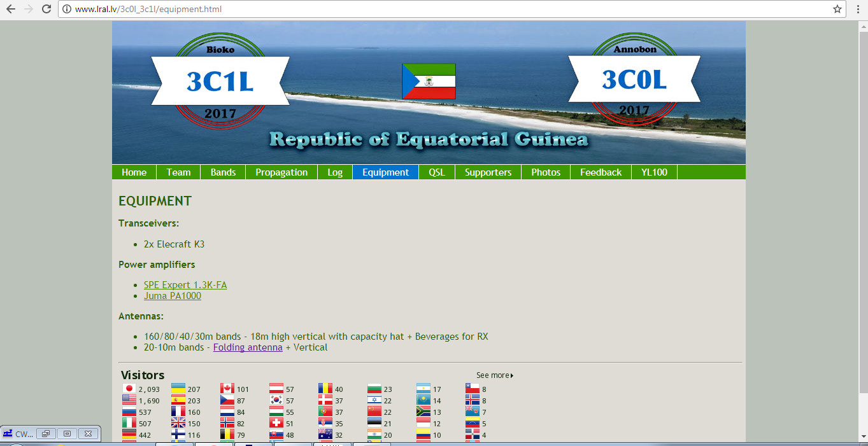Expand the See more visitors list

pyautogui.click(x=494, y=375)
